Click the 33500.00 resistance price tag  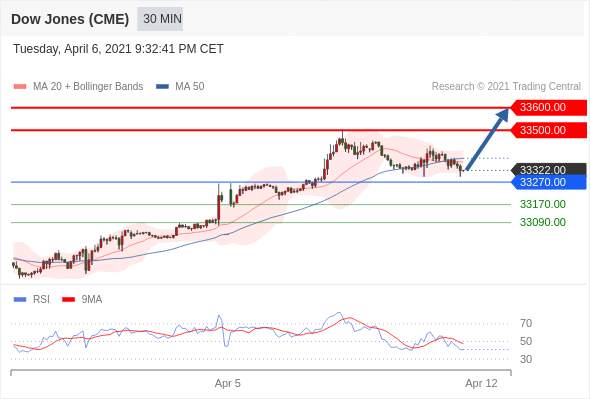click(x=549, y=130)
